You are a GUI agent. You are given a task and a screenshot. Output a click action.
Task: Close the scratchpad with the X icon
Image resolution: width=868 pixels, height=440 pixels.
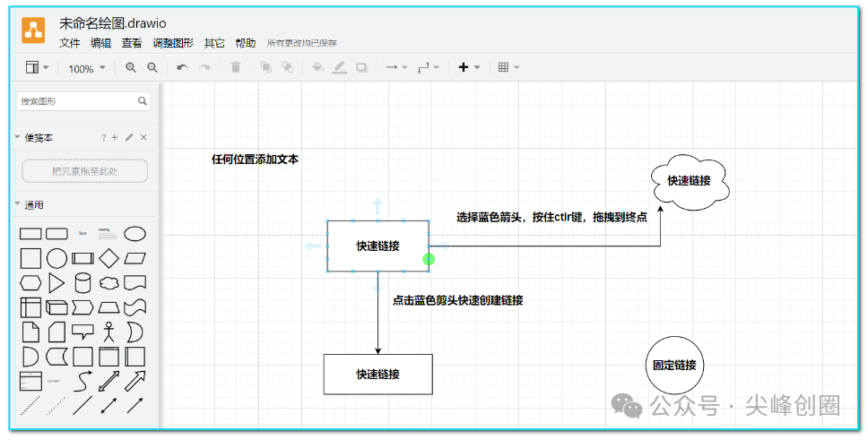pos(143,137)
